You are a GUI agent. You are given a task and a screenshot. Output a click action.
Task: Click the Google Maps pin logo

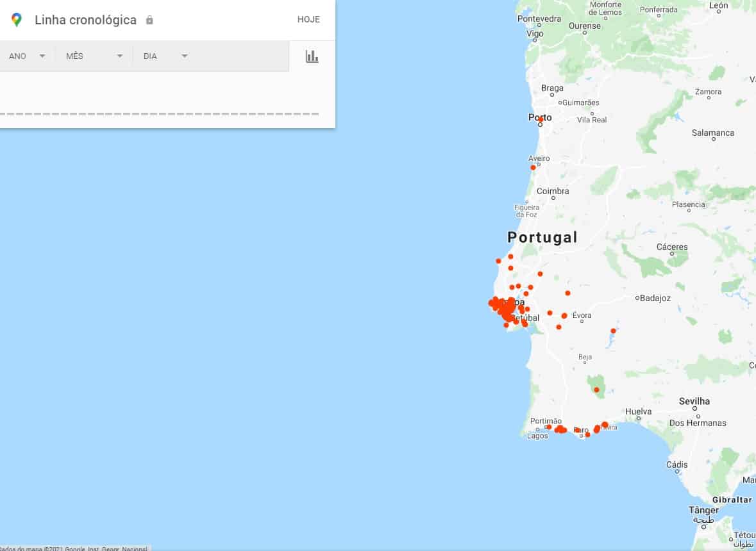click(x=17, y=20)
